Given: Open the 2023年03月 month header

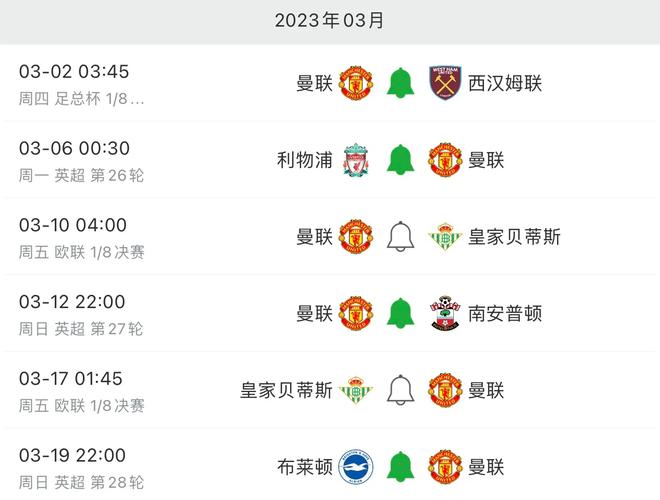Looking at the screenshot, I should click(330, 21).
